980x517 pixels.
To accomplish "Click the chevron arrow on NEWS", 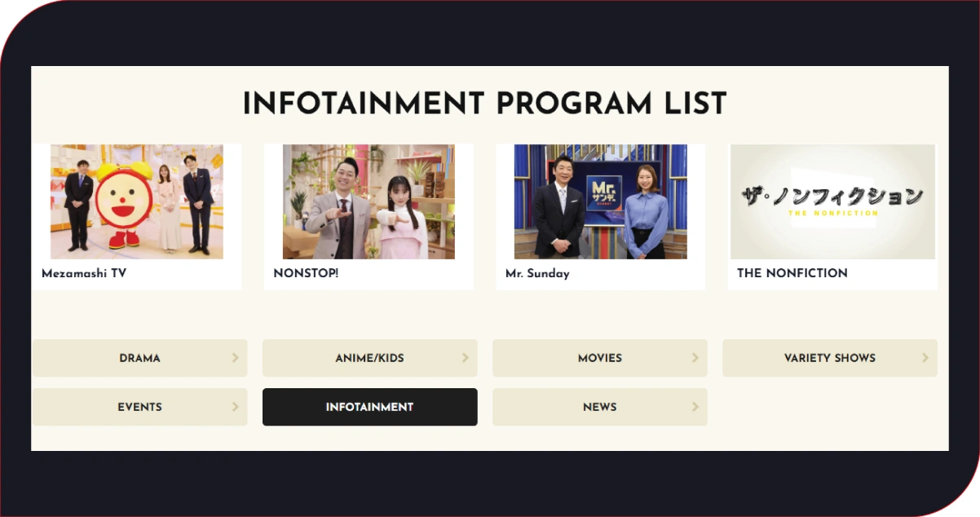I will click(x=695, y=407).
